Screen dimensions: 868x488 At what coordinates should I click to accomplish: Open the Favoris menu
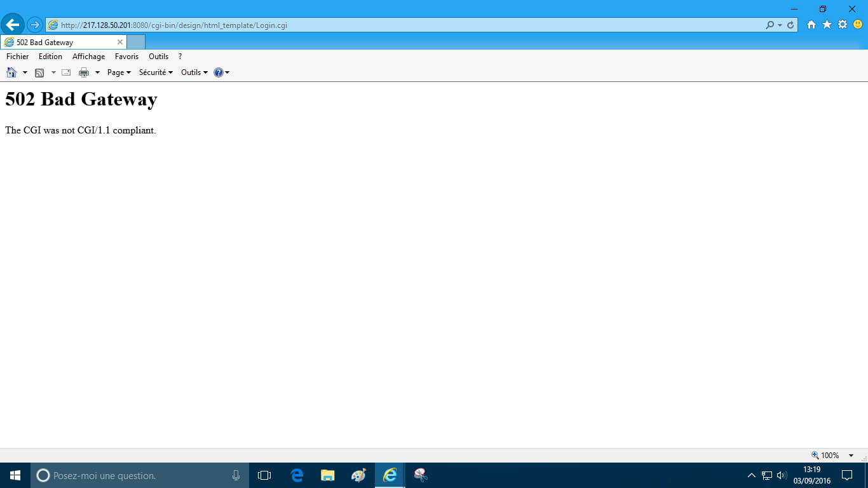click(126, 57)
